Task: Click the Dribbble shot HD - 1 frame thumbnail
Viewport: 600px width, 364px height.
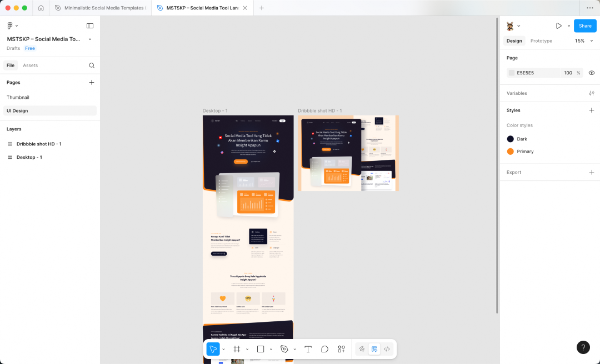Action: coord(348,153)
